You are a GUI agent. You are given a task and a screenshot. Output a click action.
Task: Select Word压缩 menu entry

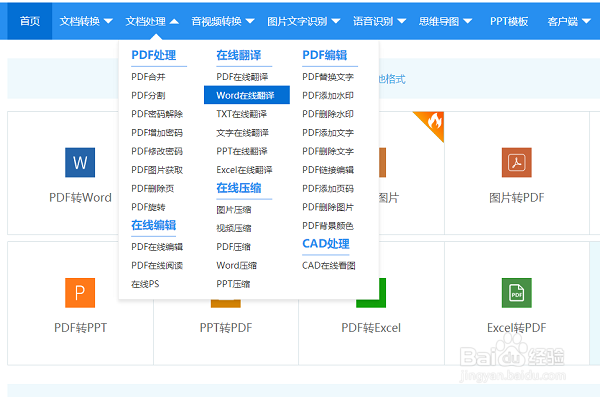click(x=236, y=266)
